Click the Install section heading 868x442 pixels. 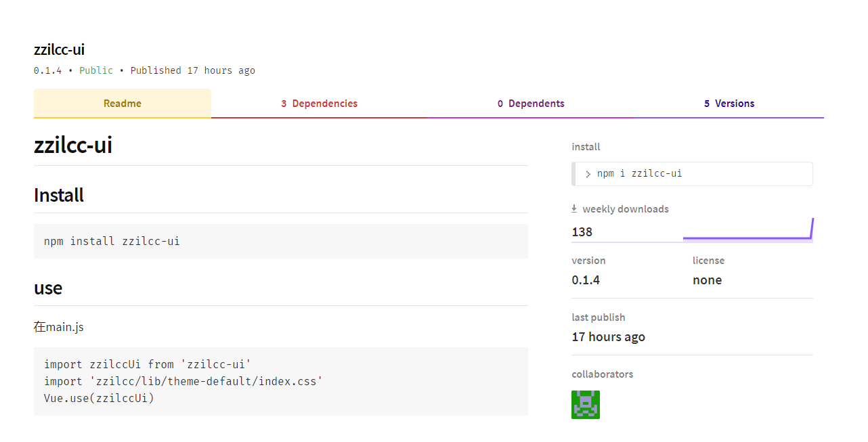tap(59, 195)
